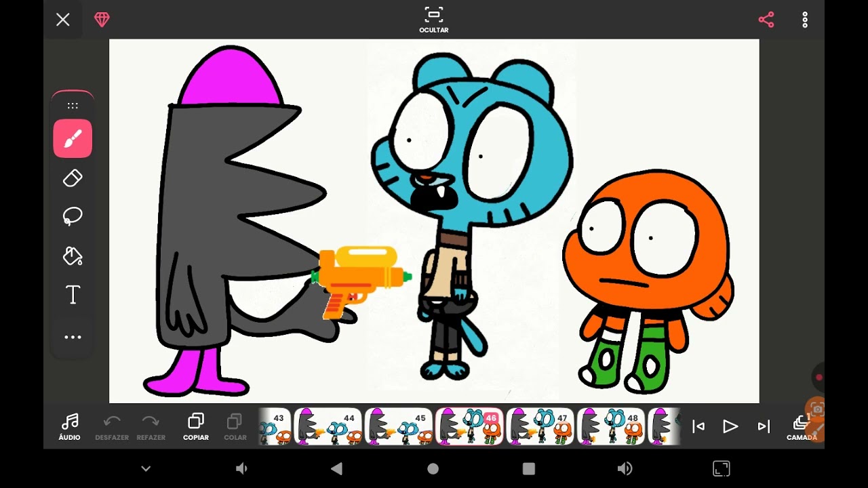Screen dimensions: 868x488
Task: Select frame 45 thumbnail
Action: click(x=398, y=426)
